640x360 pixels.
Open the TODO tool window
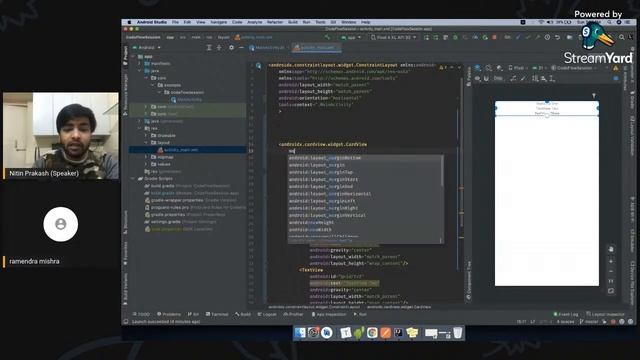click(142, 314)
